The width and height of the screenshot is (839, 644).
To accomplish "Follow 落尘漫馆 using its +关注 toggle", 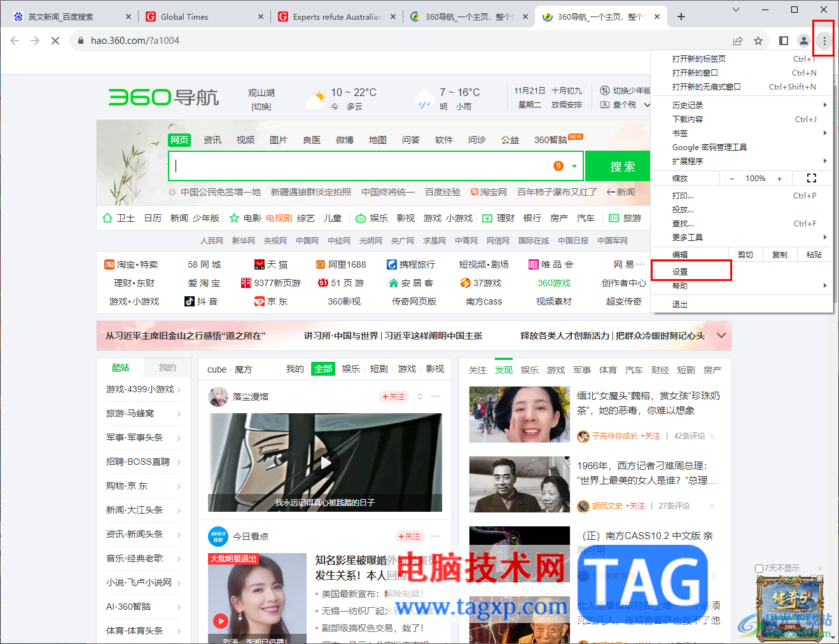I will 394,396.
